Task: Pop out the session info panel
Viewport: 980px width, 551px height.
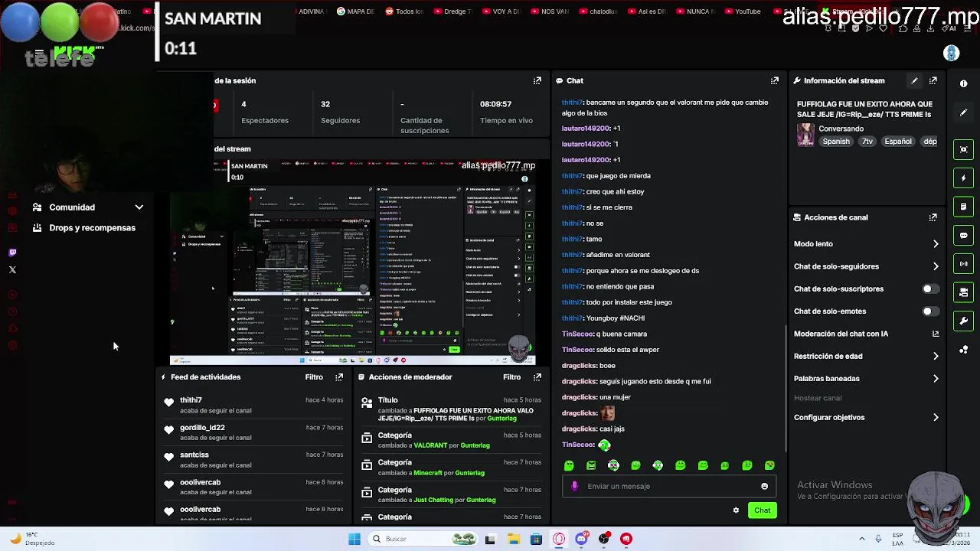Action: [537, 80]
